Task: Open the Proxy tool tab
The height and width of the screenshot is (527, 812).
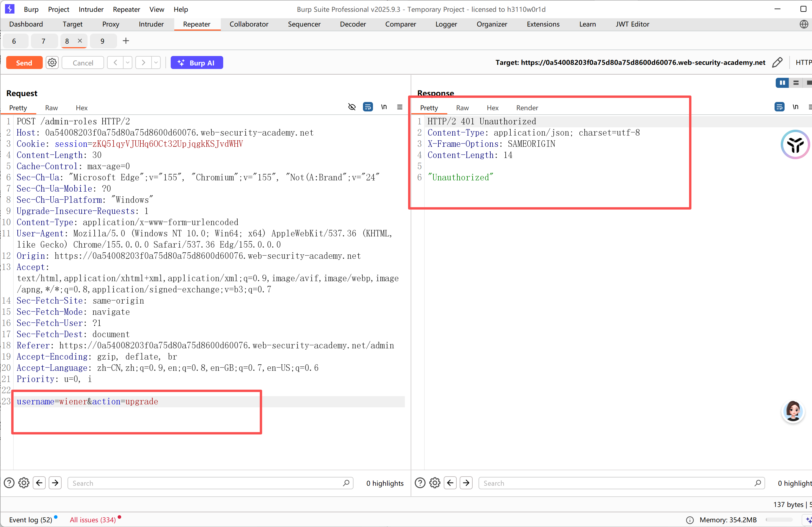Action: click(x=111, y=24)
